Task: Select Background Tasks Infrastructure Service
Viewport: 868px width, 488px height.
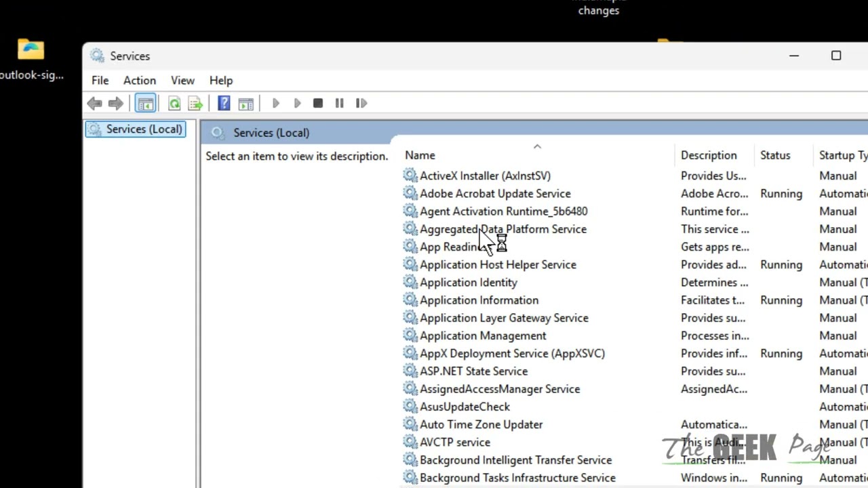Action: pos(517,478)
